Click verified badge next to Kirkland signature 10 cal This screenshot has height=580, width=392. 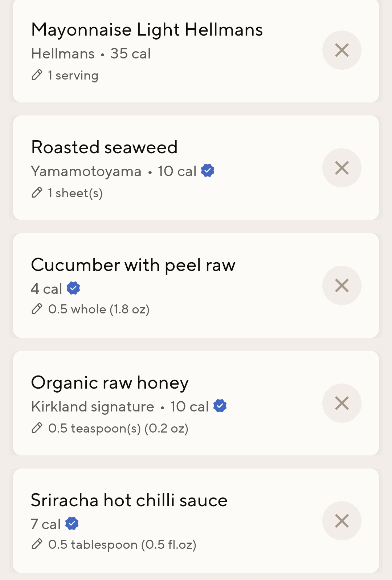pos(220,406)
